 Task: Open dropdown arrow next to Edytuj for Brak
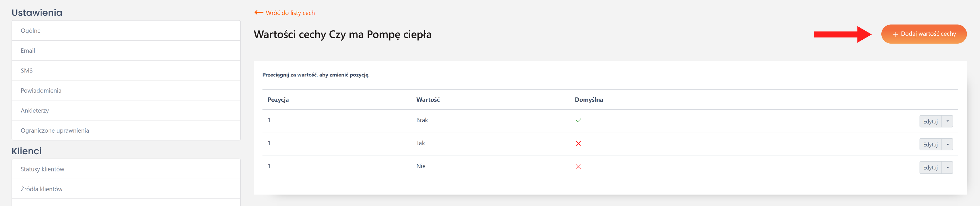[x=947, y=121]
